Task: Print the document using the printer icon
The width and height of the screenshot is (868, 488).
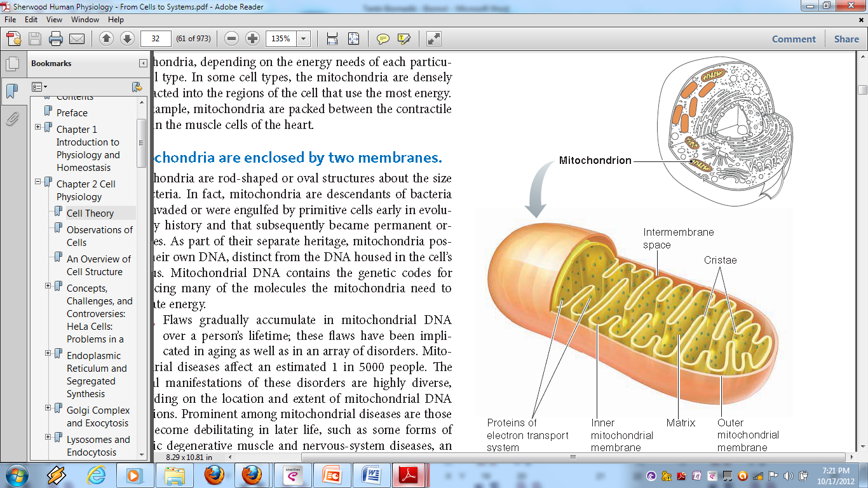Action: (56, 39)
